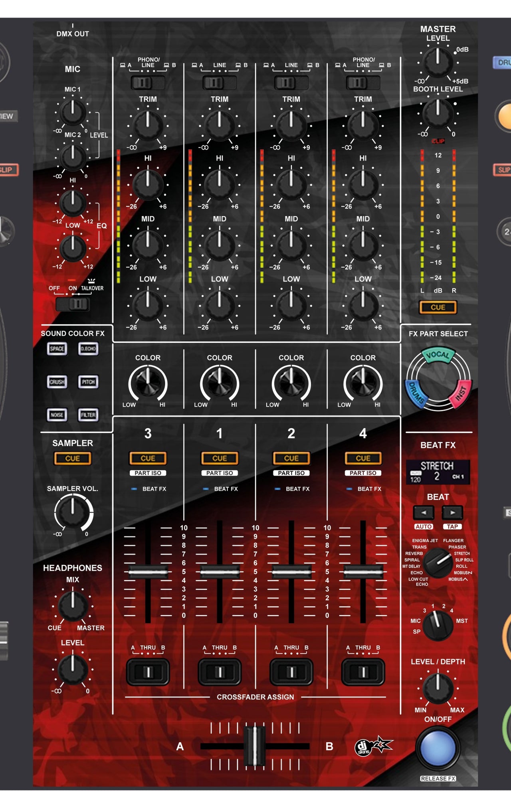Click the MIC 1 level knob

click(x=73, y=113)
